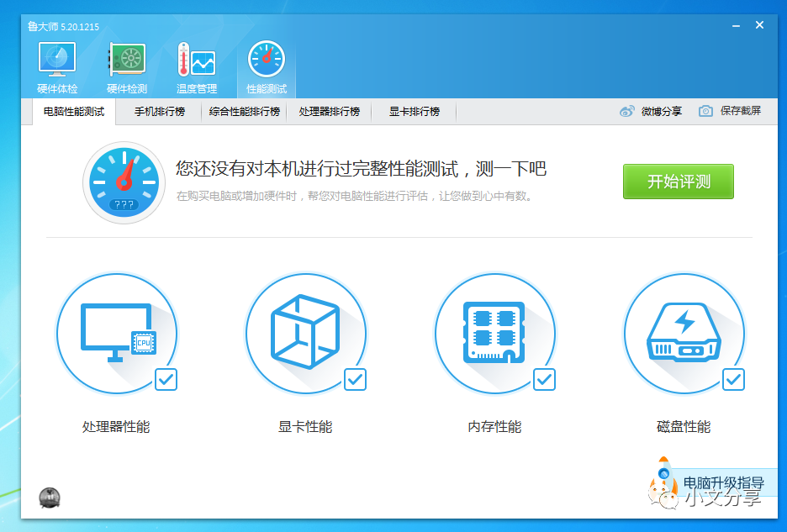
Task: Click the 鲁大师 5.20.1215 title text
Action: (x=63, y=27)
